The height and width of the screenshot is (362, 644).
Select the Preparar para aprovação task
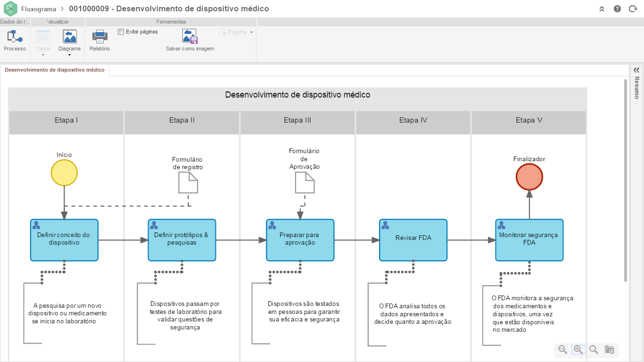[300, 240]
